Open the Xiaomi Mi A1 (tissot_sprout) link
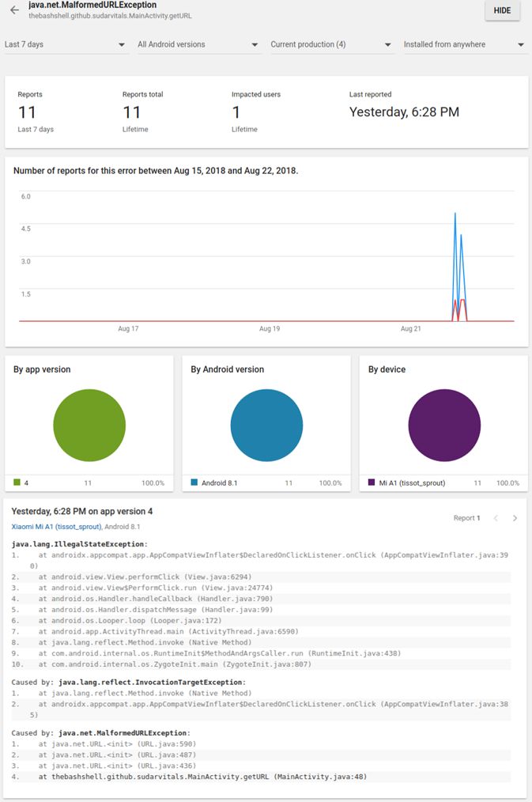Image resolution: width=532 pixels, height=802 pixels. point(56,526)
